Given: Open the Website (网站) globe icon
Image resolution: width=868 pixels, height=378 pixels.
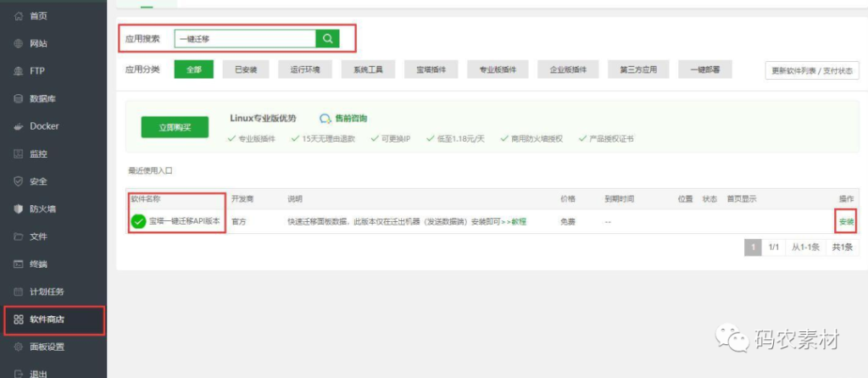Looking at the screenshot, I should (19, 43).
